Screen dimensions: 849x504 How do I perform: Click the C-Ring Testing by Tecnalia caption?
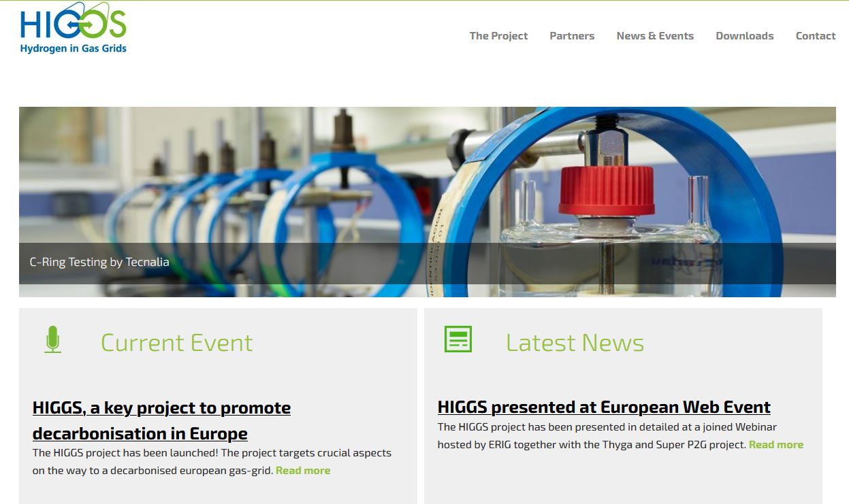[x=99, y=261]
